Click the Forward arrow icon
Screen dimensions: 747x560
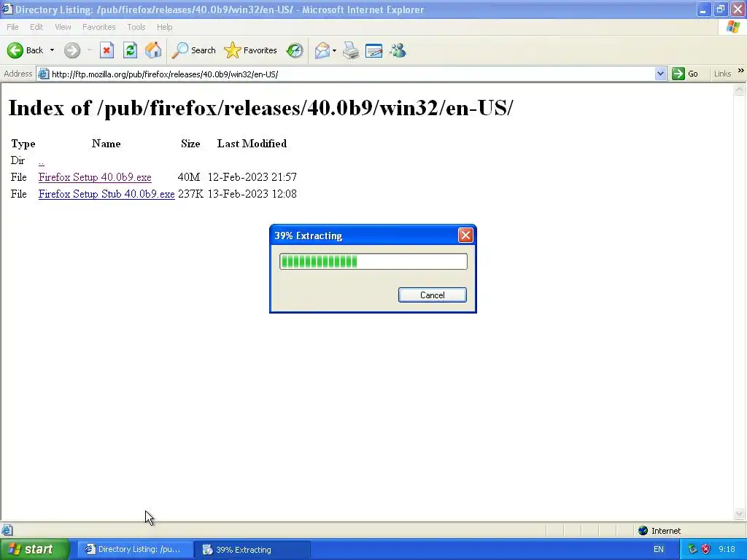click(x=72, y=50)
